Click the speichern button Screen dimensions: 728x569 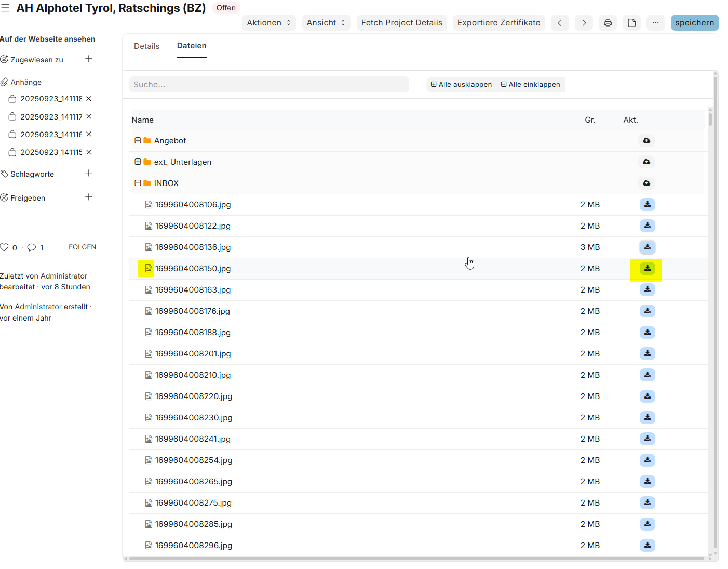click(x=694, y=23)
